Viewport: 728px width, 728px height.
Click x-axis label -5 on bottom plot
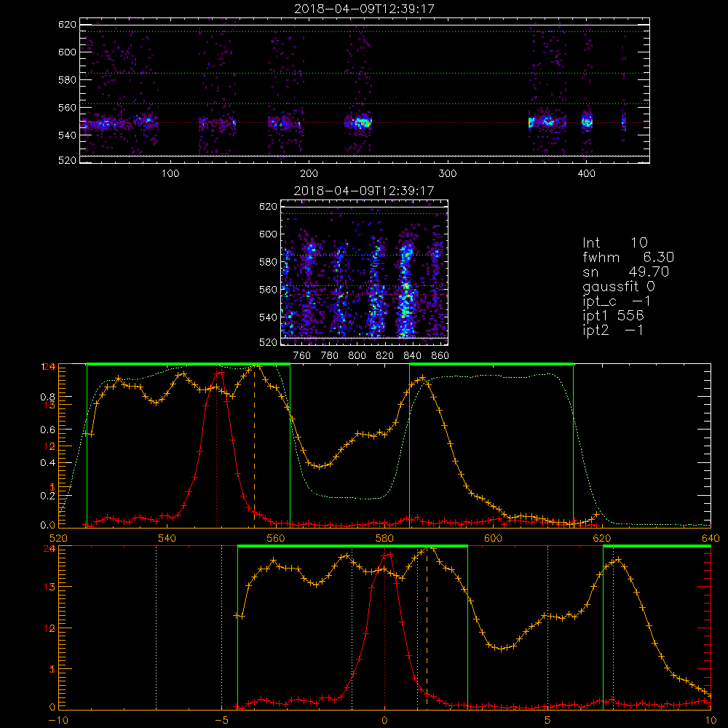221,720
